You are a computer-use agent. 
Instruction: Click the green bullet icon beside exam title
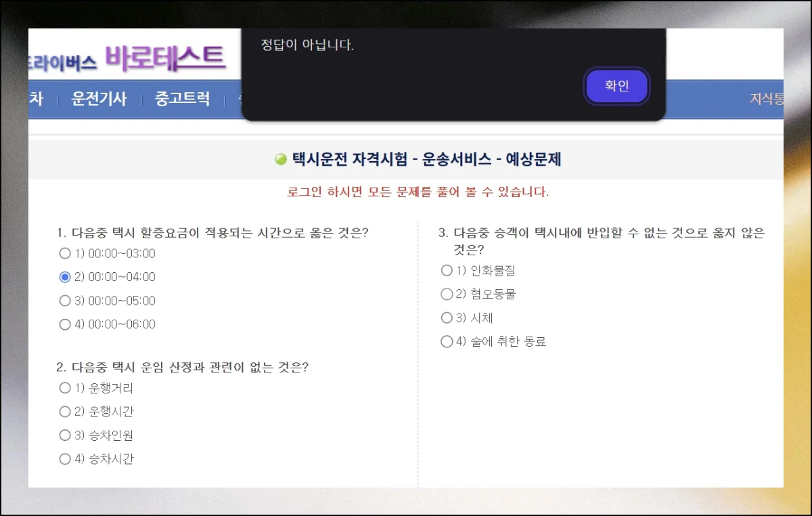(281, 160)
